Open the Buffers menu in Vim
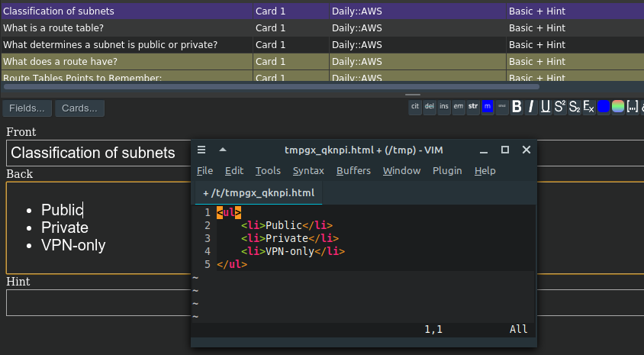The width and height of the screenshot is (644, 355). 353,170
